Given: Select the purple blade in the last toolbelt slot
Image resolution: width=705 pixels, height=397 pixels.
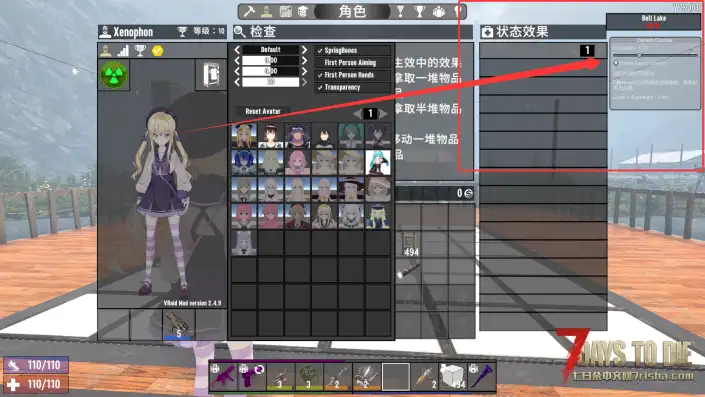Looking at the screenshot, I should [x=482, y=376].
